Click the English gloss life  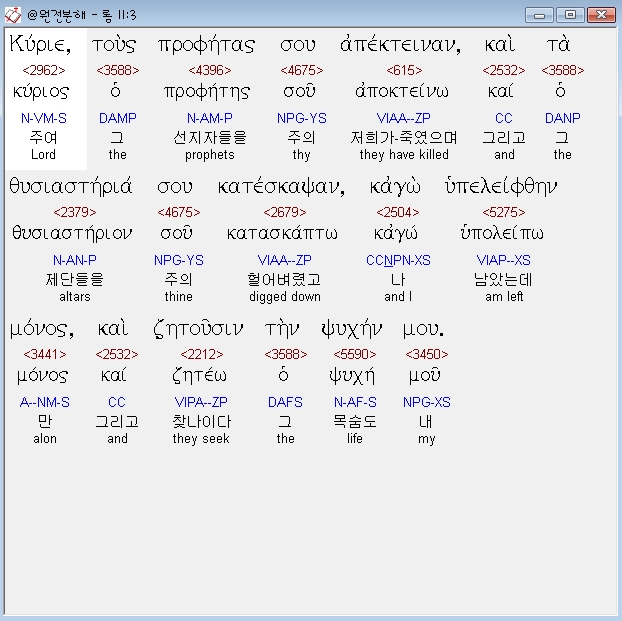[x=355, y=438]
